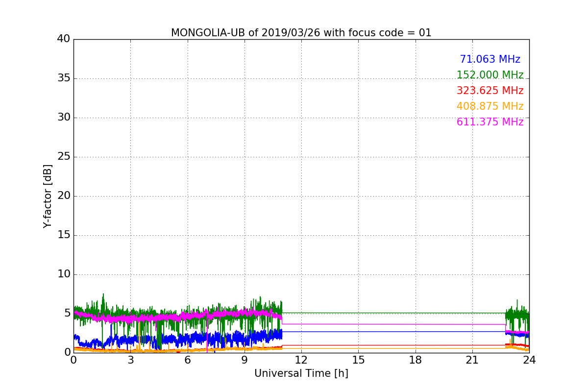Select the 71.063 MHz legend label
This screenshot has height=392, width=588.
pyautogui.click(x=490, y=59)
